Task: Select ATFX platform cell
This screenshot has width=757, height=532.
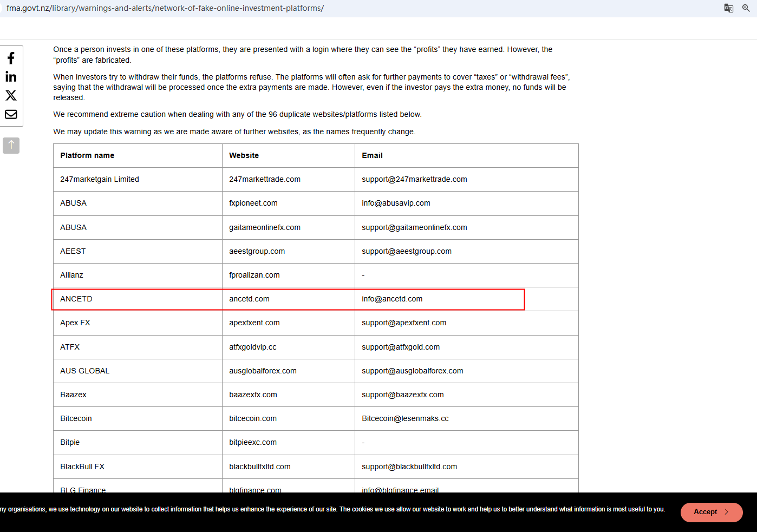Action: (x=138, y=347)
